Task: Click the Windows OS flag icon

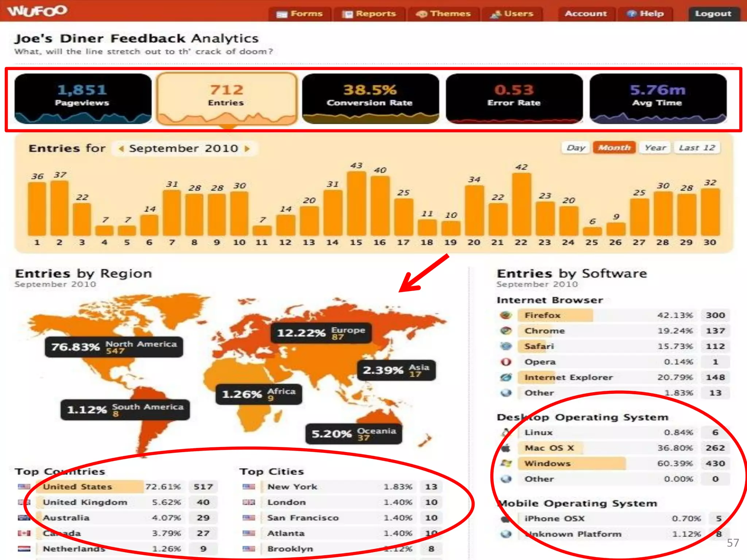Action: click(506, 463)
